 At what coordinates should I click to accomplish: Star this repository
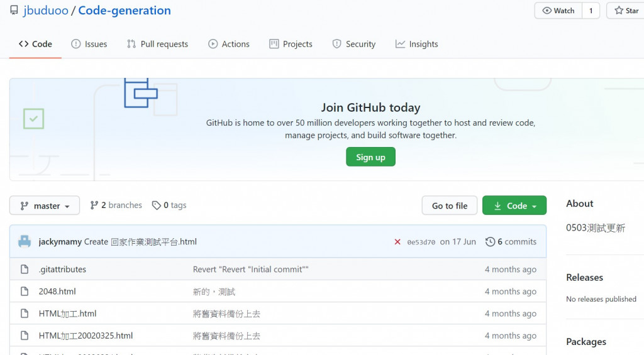[x=626, y=11]
